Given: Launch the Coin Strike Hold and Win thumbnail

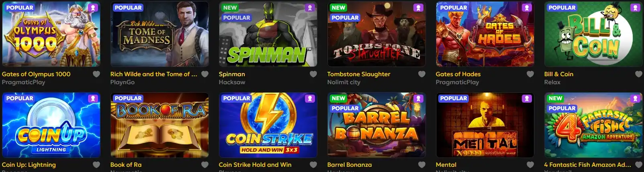Looking at the screenshot, I should point(268,125).
